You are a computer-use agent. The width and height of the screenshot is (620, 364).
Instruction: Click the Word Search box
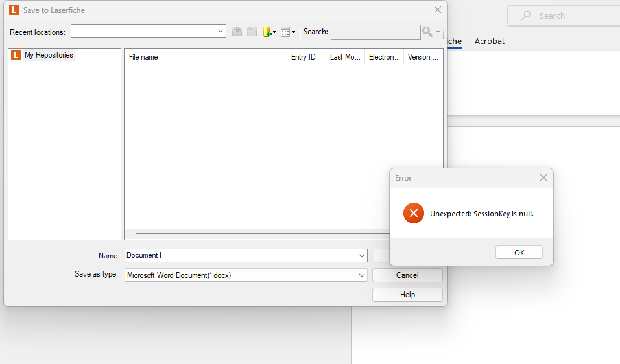click(564, 16)
